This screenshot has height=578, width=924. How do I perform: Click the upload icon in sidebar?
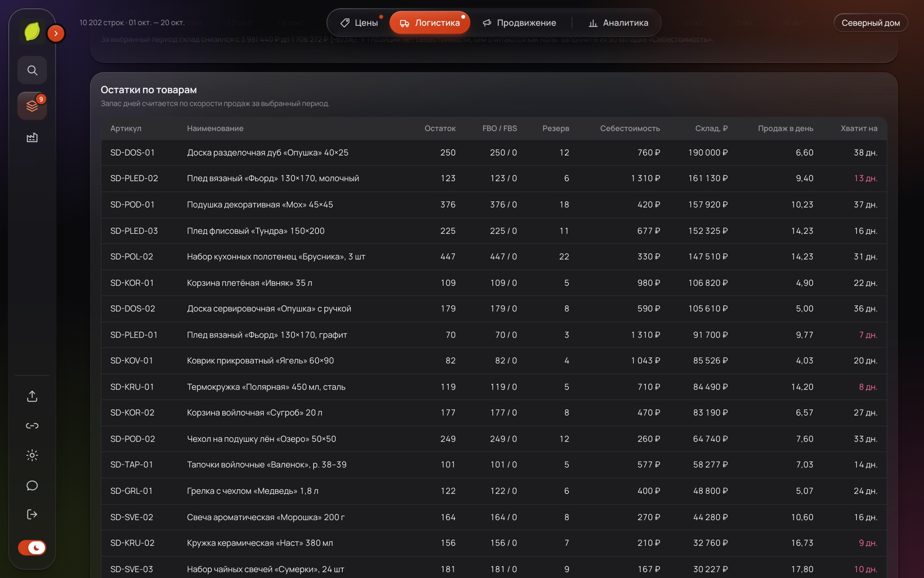[x=32, y=396]
